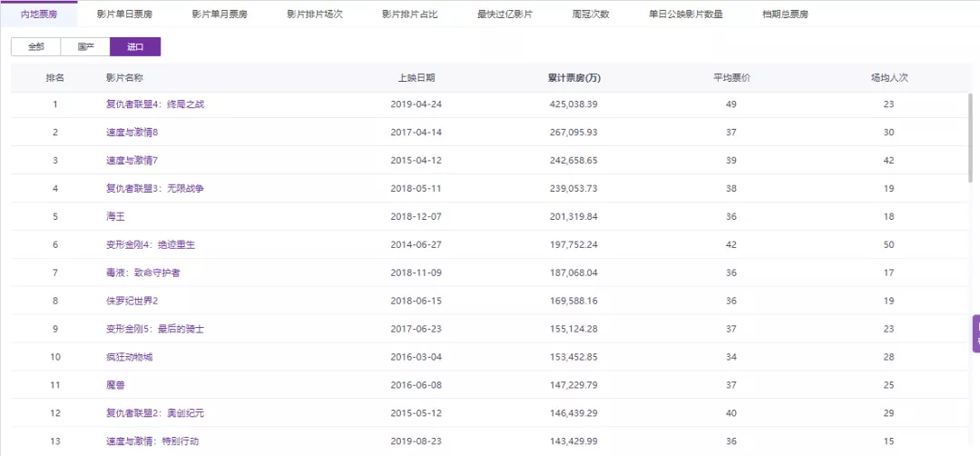
Task: Open film link 毒液：致命守护者
Action: (x=143, y=273)
